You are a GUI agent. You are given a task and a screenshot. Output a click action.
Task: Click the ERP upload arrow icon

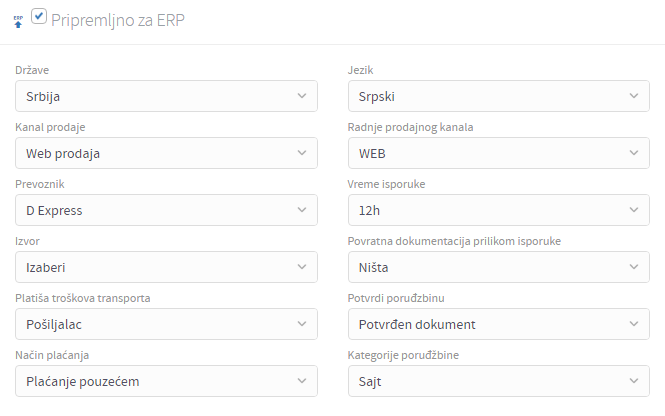point(18,22)
